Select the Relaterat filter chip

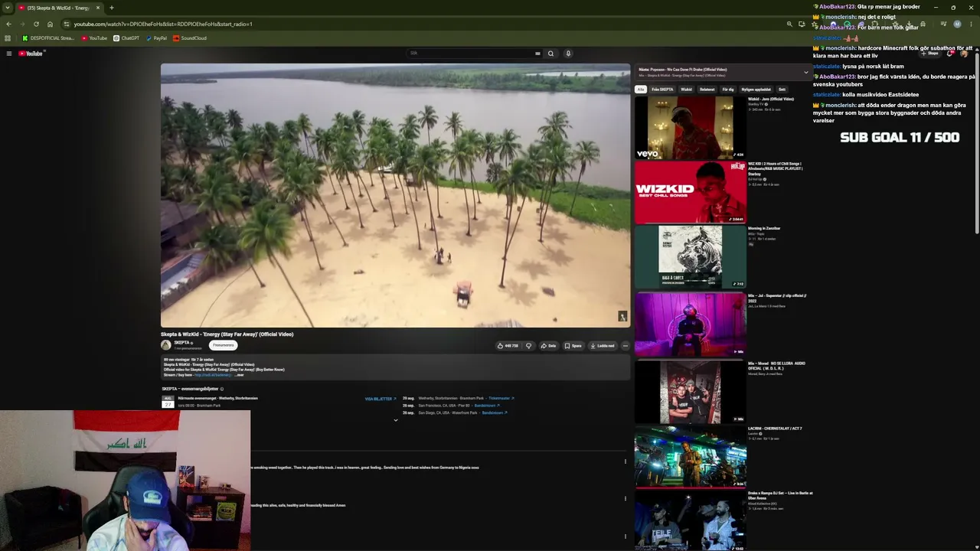tap(707, 90)
